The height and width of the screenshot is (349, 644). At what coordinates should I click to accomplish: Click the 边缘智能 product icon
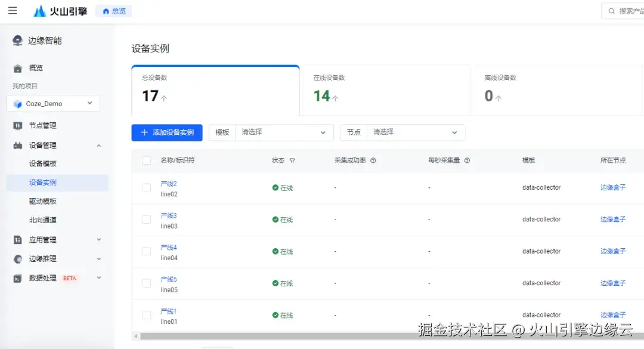tap(16, 40)
